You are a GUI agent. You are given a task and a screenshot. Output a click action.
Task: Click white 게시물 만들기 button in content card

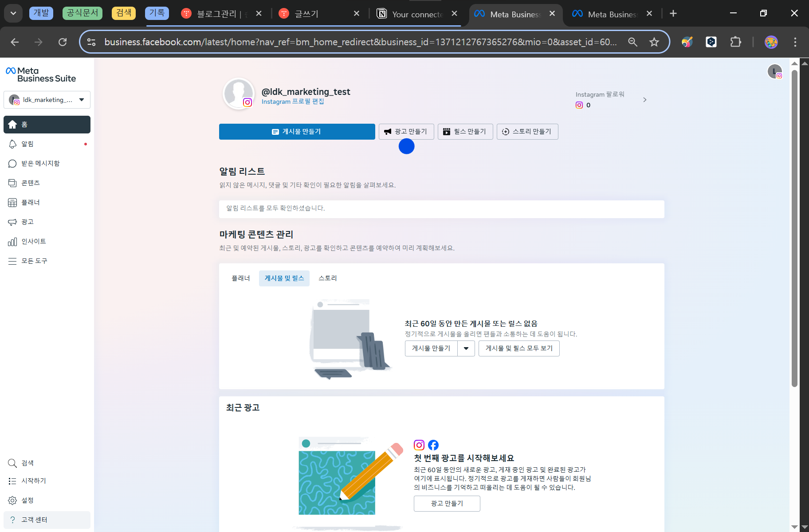tap(431, 348)
